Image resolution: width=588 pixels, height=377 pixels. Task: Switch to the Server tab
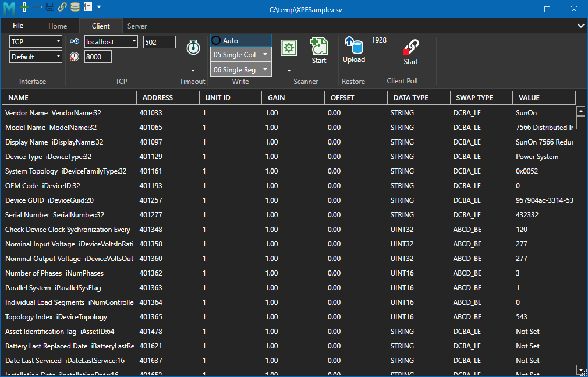tap(137, 26)
